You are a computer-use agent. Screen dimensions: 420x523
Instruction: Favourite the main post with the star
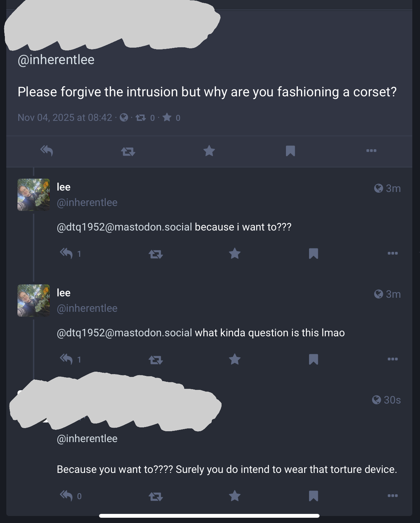pyautogui.click(x=209, y=151)
